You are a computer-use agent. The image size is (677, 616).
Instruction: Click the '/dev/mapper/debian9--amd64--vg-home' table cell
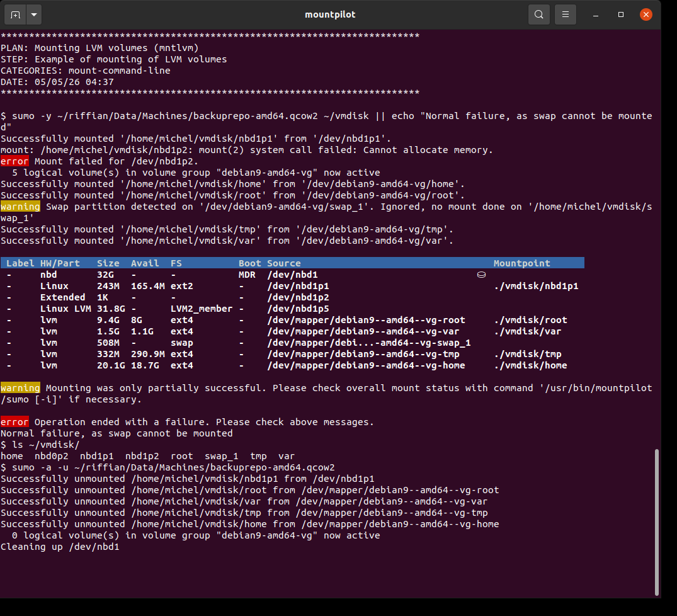366,365
